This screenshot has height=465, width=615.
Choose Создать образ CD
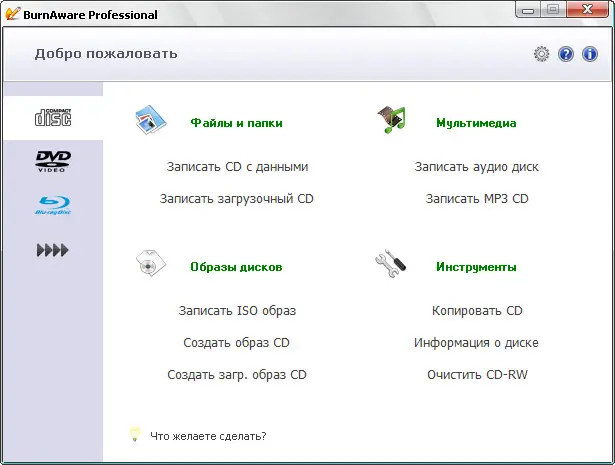(237, 343)
